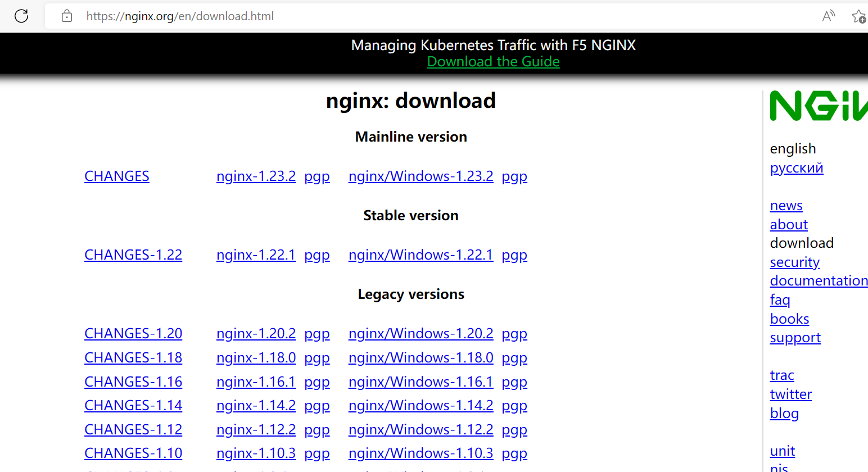Download nginx/Windows-1.18.0
This screenshot has width=868, height=472.
[x=421, y=357]
